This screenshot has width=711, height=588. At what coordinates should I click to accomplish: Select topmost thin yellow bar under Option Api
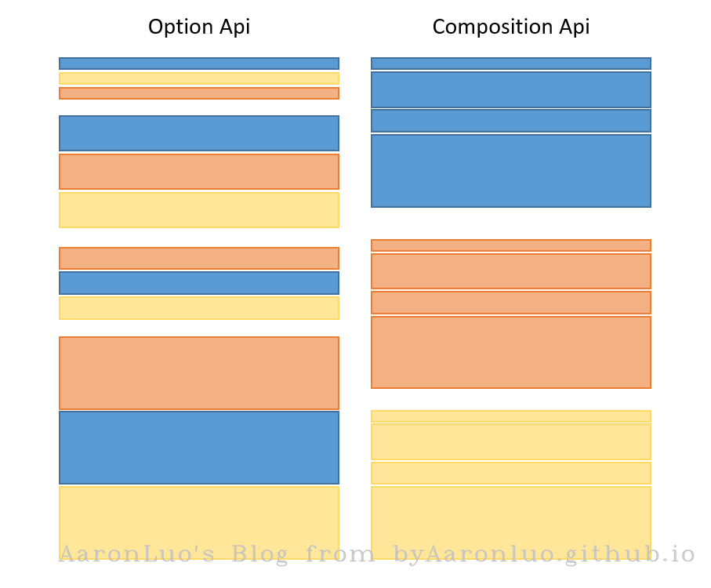click(199, 78)
